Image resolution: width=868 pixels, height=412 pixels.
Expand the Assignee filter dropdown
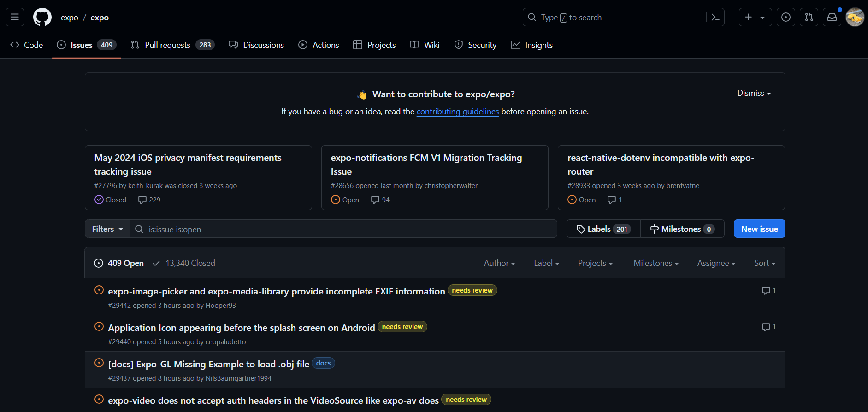[716, 263]
